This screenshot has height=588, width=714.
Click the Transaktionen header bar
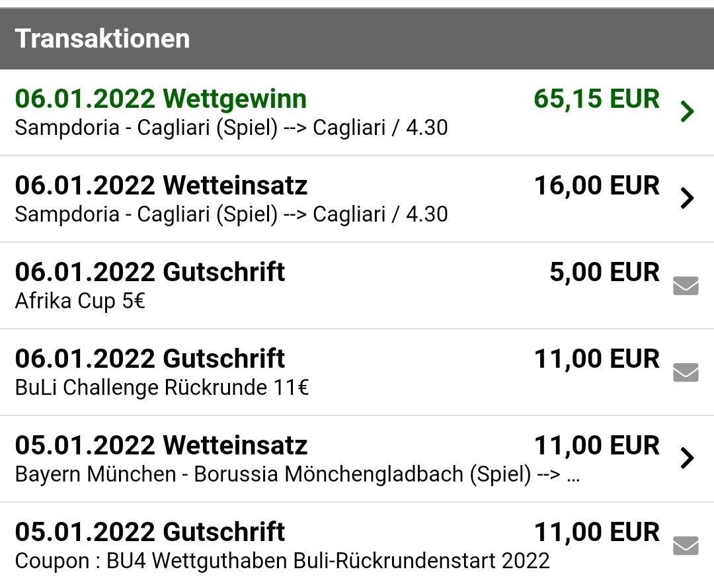[x=357, y=39]
